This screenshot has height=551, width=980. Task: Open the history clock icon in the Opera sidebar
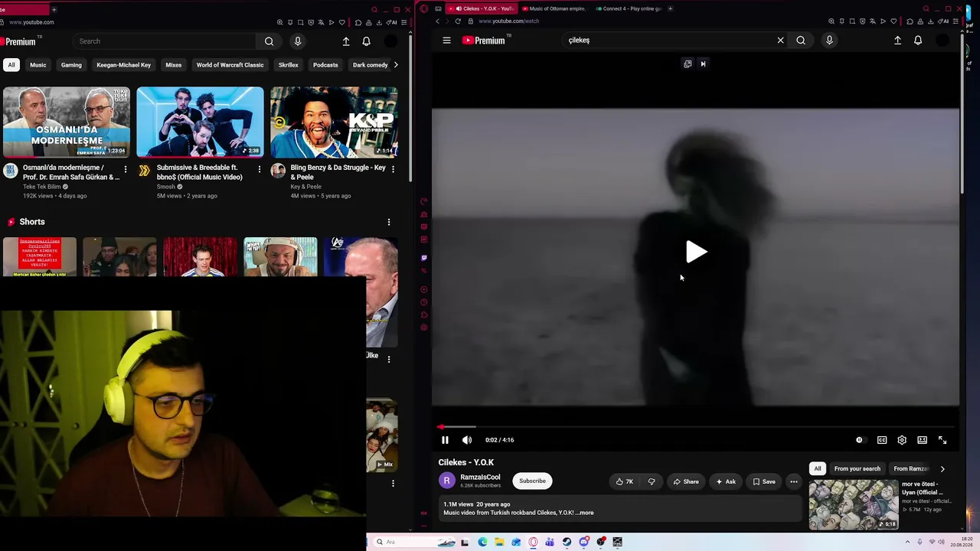pyautogui.click(x=424, y=302)
